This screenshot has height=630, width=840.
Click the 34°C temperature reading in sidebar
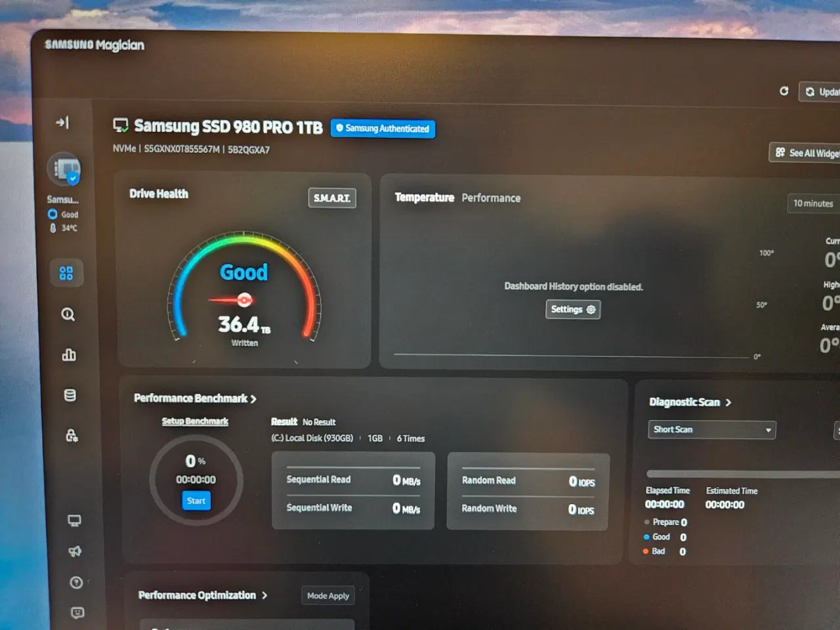(x=64, y=228)
